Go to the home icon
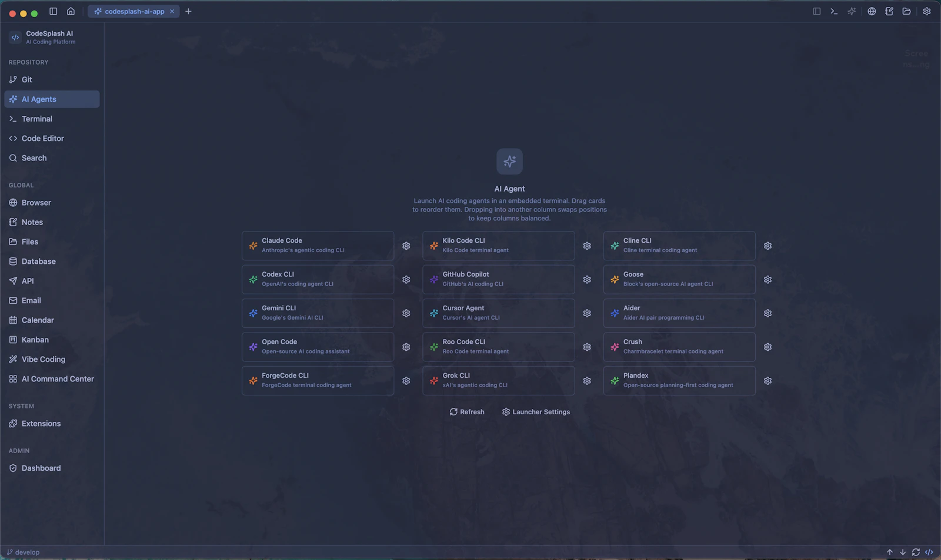The height and width of the screenshot is (560, 941). tap(71, 11)
